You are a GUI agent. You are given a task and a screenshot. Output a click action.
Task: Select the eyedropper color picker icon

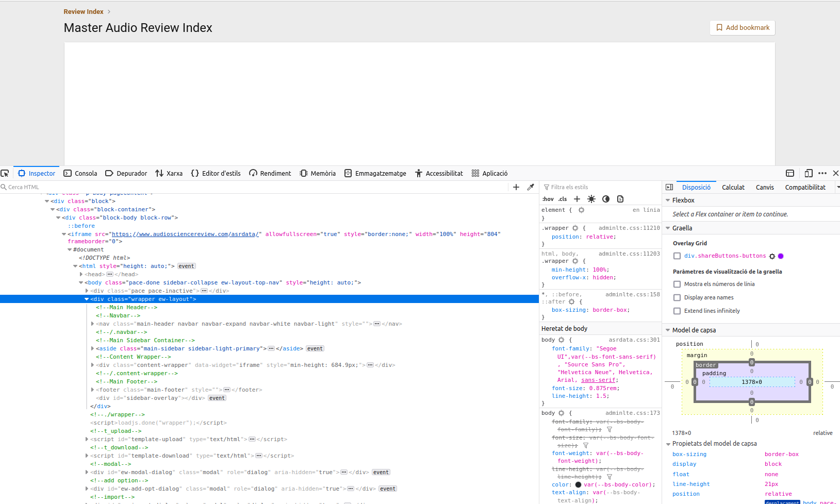point(531,187)
